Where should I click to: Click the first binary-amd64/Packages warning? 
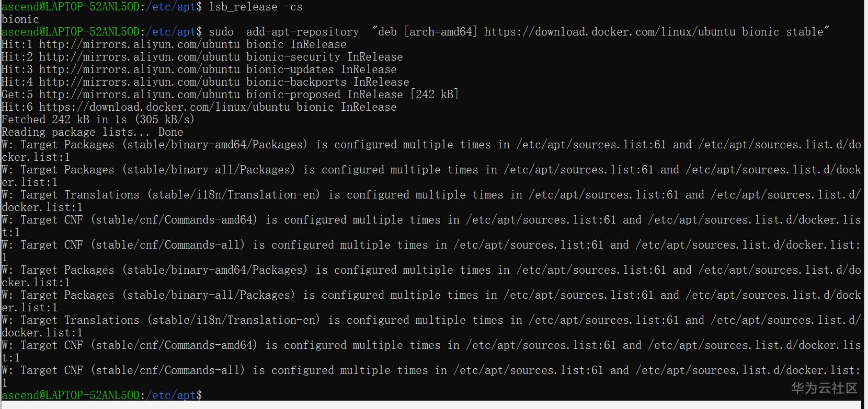pos(215,145)
